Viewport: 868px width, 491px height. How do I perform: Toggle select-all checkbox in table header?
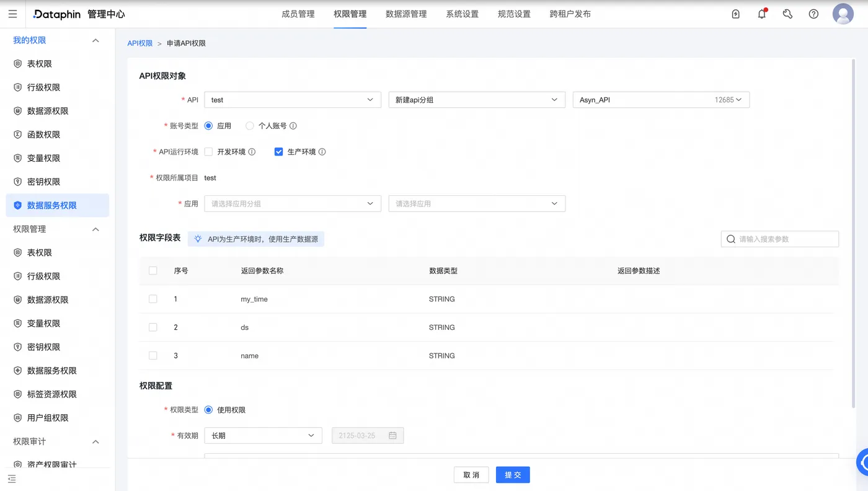[x=153, y=270]
